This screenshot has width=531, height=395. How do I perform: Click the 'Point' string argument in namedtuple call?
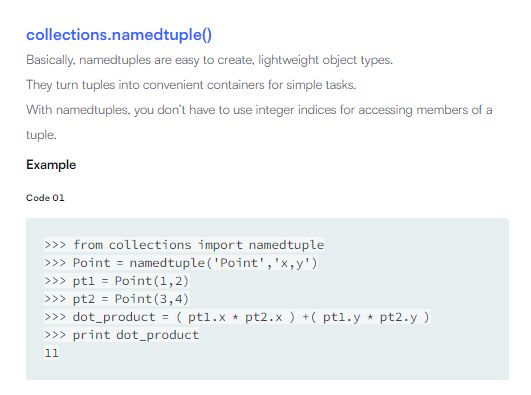(239, 263)
